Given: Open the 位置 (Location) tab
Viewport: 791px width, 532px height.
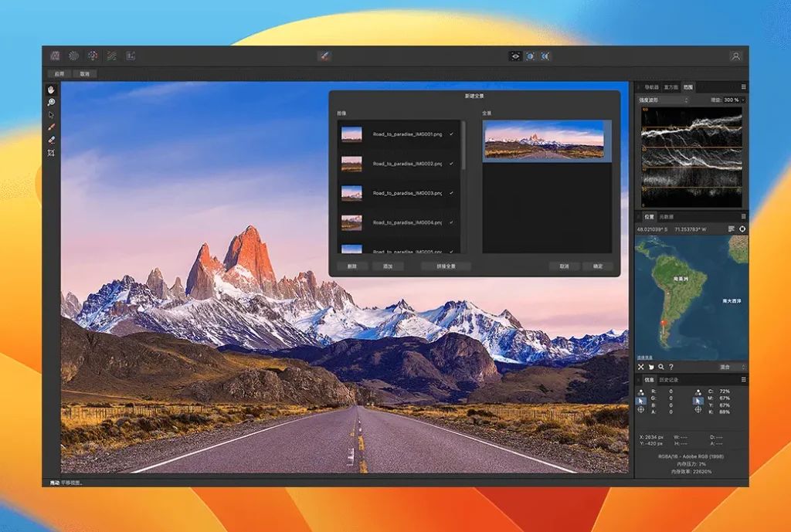Looking at the screenshot, I should point(649,217).
